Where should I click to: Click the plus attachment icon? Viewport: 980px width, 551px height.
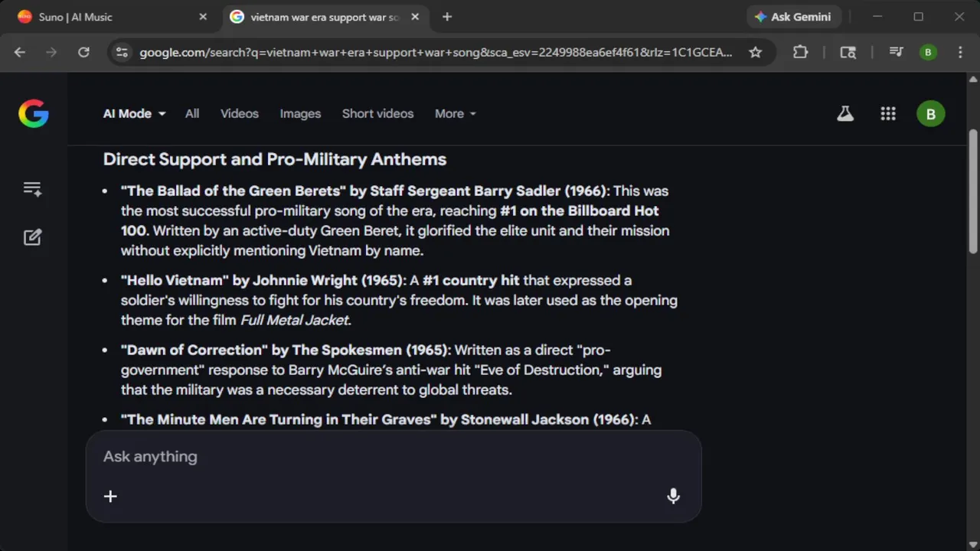click(x=110, y=496)
